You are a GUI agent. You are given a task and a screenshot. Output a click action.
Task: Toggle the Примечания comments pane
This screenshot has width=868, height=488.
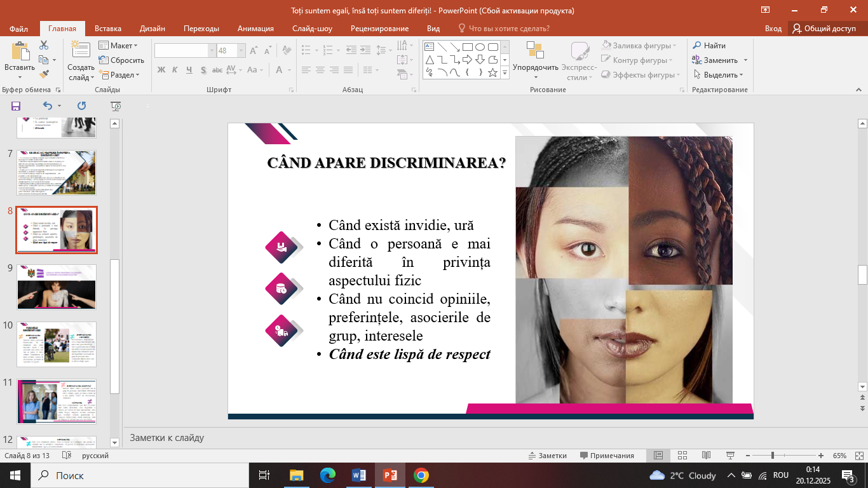pyautogui.click(x=607, y=456)
